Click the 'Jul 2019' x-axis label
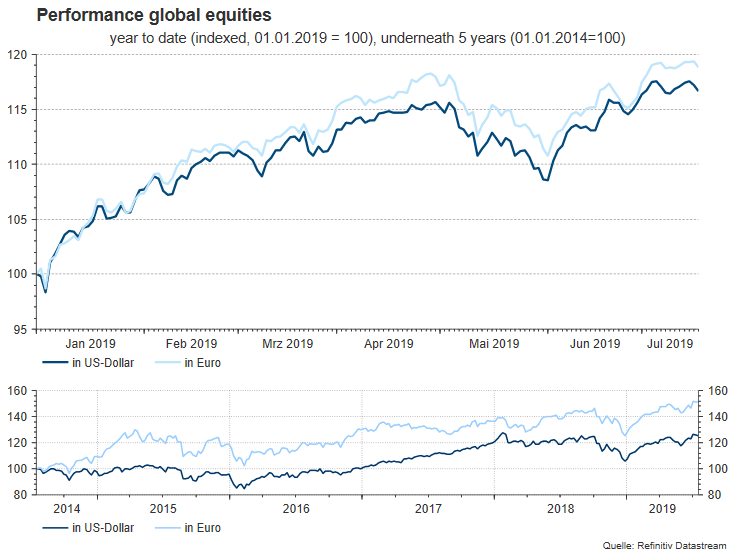Screen dimensions: 734x551 [671, 343]
